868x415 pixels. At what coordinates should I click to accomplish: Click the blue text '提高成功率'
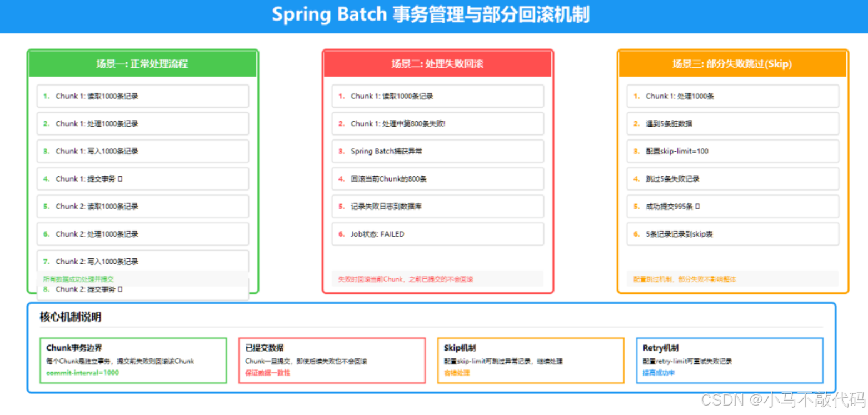coord(659,373)
